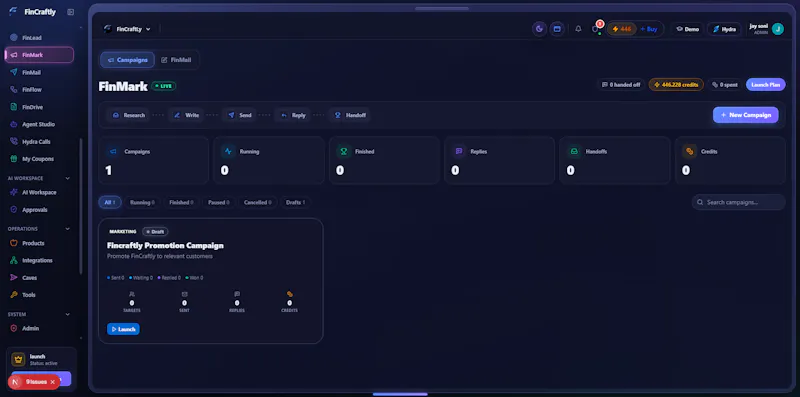Open Hydra Calls in the sidebar
800x397 pixels.
[39, 141]
